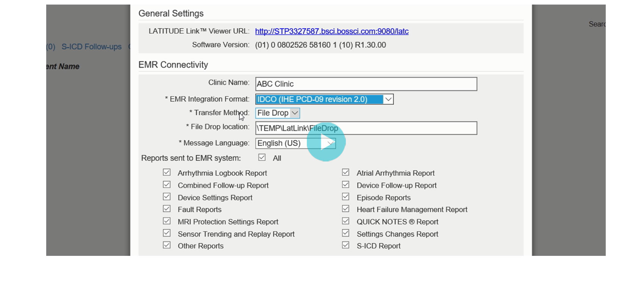Uncheck QUICK NOTES Report checkbox
The width and height of the screenshot is (644, 282).
pos(345,221)
